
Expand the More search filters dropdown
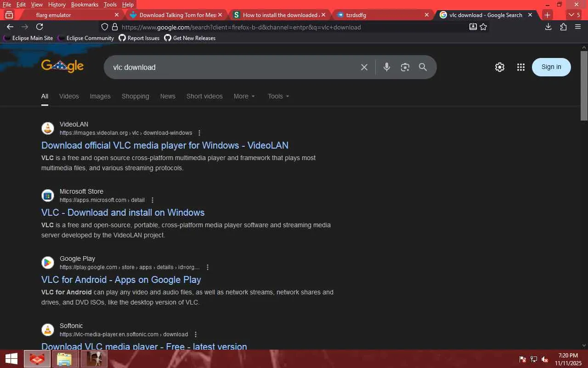click(244, 96)
